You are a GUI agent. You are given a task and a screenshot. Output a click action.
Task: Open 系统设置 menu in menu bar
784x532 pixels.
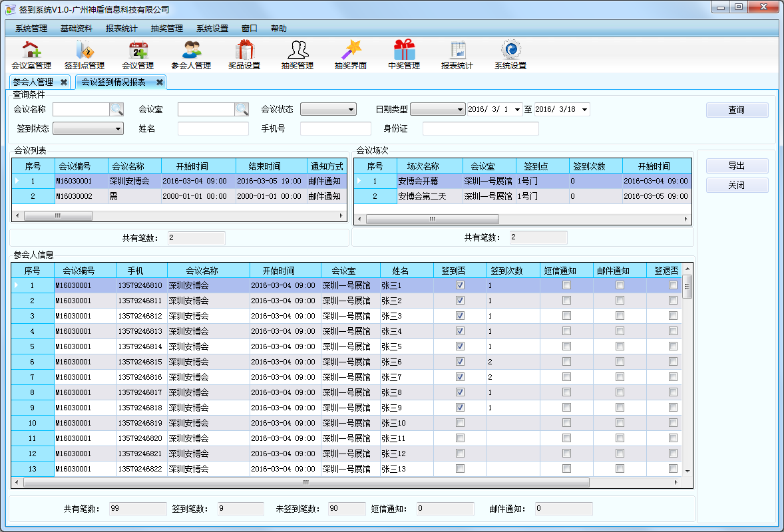point(212,29)
